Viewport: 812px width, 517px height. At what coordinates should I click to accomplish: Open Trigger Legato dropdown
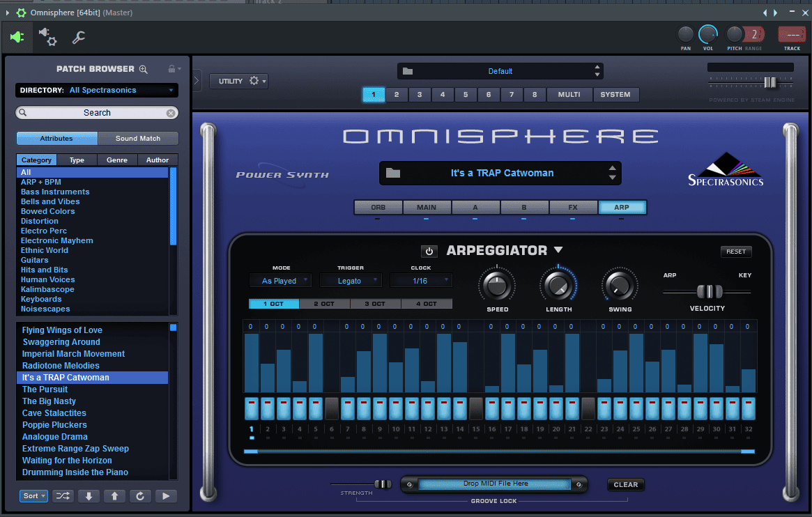(x=351, y=281)
